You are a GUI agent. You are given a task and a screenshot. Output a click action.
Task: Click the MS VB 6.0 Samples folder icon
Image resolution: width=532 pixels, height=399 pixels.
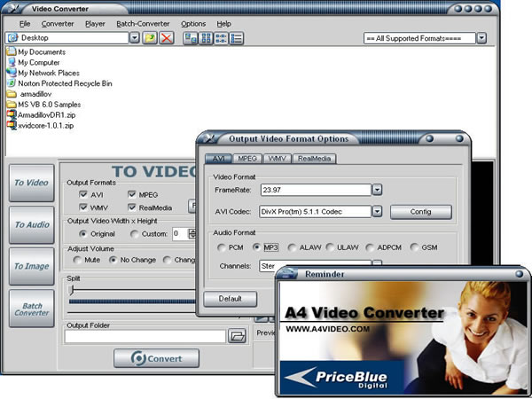(x=12, y=104)
